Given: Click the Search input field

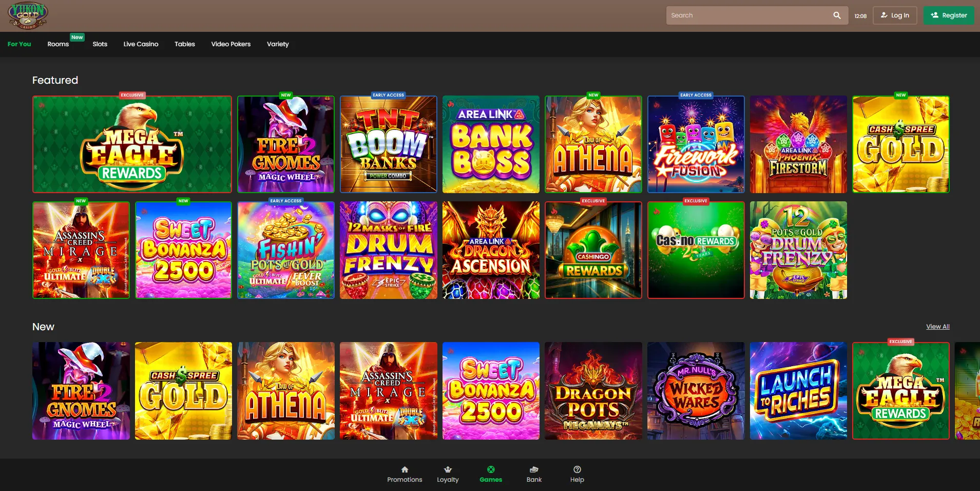Looking at the screenshot, I should 757,15.
